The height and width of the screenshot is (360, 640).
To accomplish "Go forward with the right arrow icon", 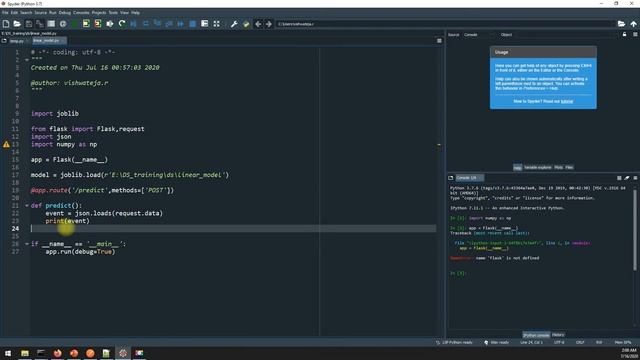I will click(x=269, y=24).
